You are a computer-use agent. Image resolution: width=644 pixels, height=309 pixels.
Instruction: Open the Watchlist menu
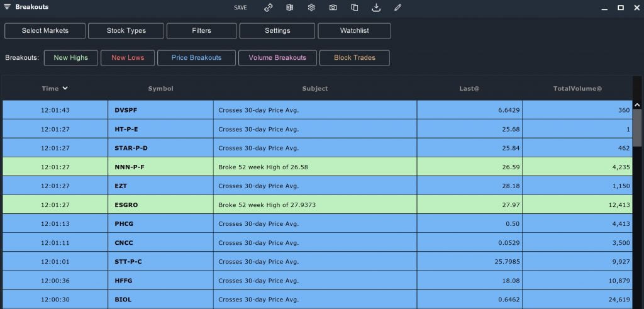[x=354, y=31]
